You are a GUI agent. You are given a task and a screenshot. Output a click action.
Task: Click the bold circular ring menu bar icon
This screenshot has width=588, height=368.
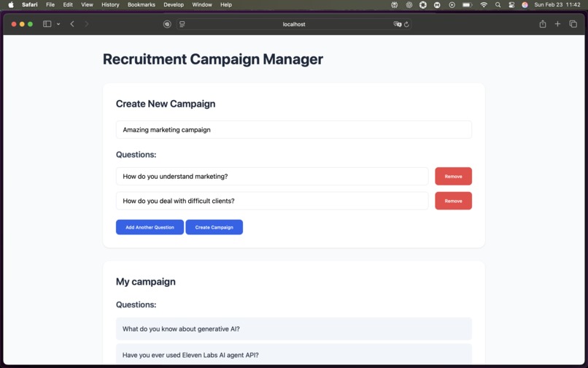point(423,5)
